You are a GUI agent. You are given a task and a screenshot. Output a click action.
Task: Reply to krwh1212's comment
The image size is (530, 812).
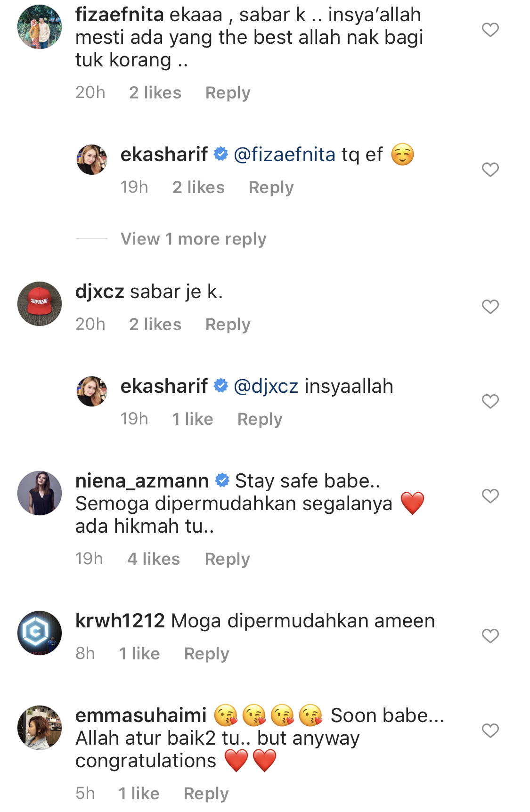click(206, 654)
